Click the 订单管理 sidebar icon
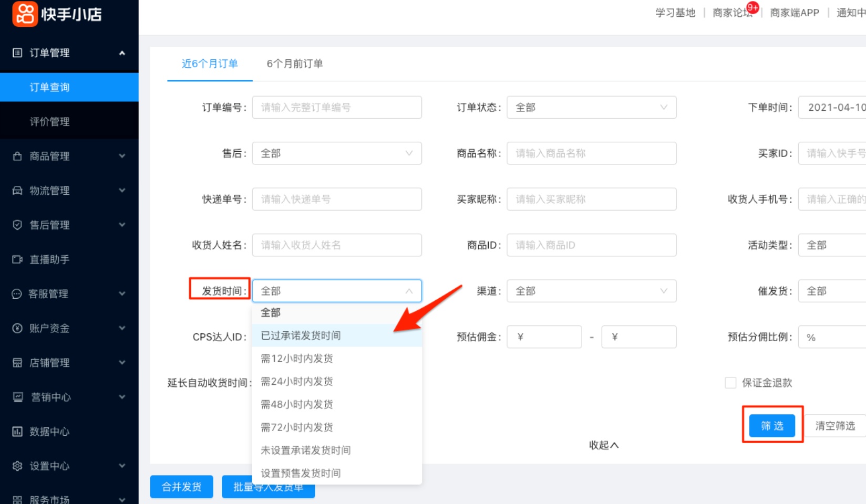Image resolution: width=866 pixels, height=504 pixels. tap(17, 52)
